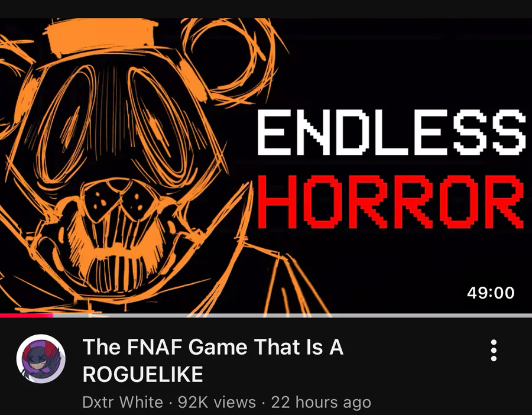Click the 92K views text
This screenshot has height=415, width=532.
(217, 402)
